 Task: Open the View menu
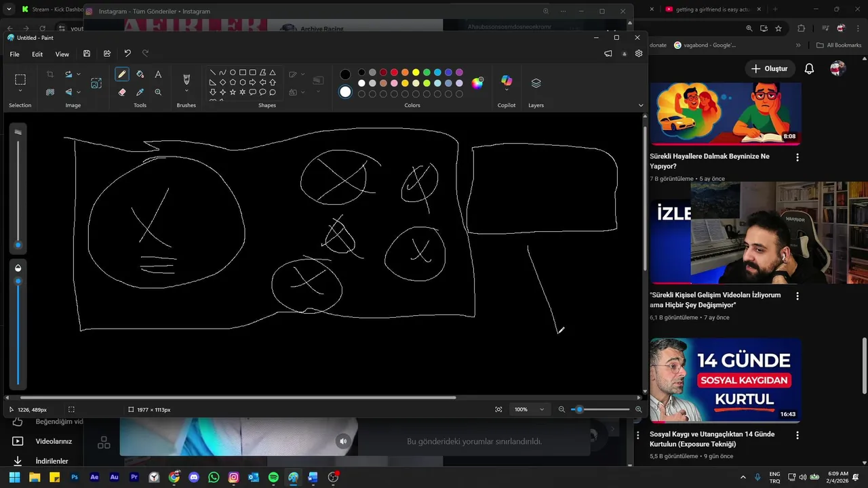tap(62, 54)
